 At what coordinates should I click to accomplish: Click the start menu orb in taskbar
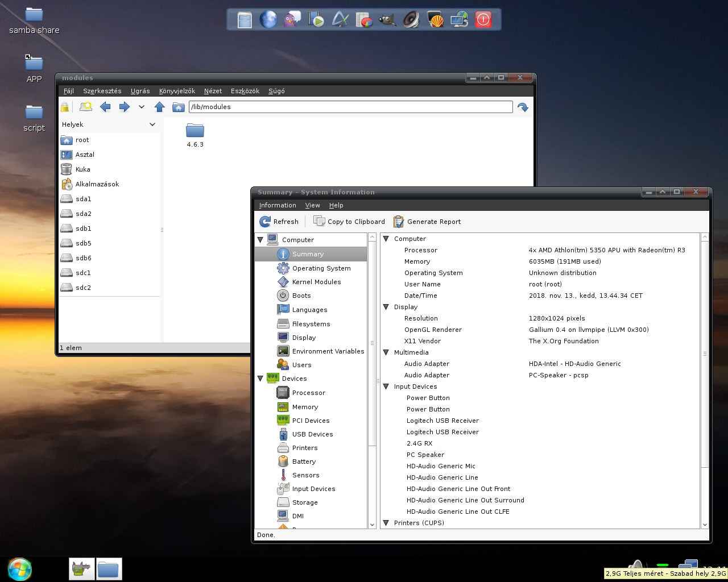tap(20, 569)
